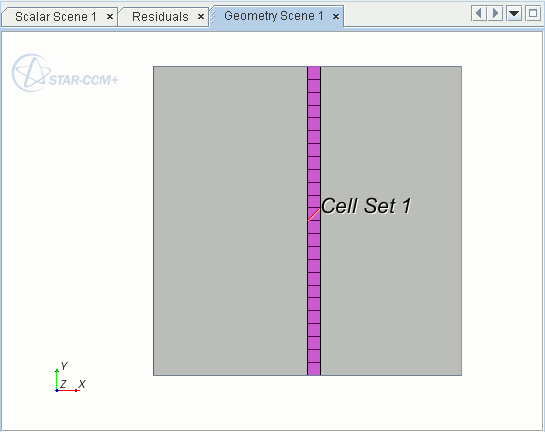Click the Y axis label on triad

click(x=64, y=366)
